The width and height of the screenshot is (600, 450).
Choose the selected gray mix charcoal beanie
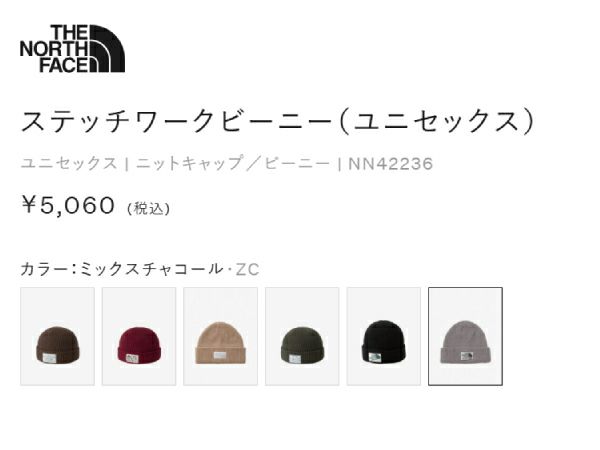(465, 336)
